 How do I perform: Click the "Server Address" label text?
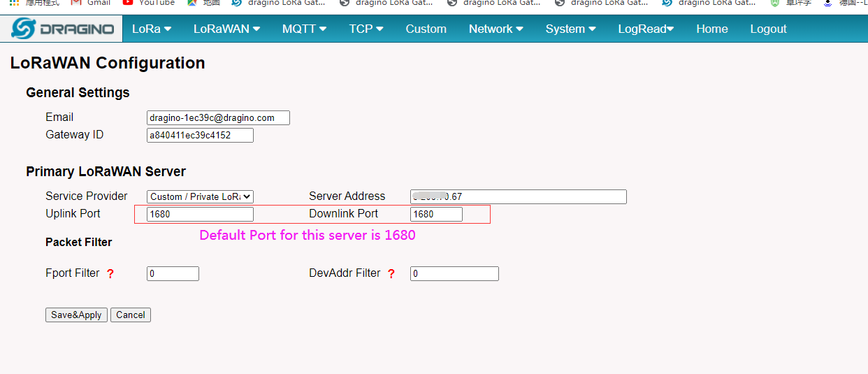pos(347,196)
